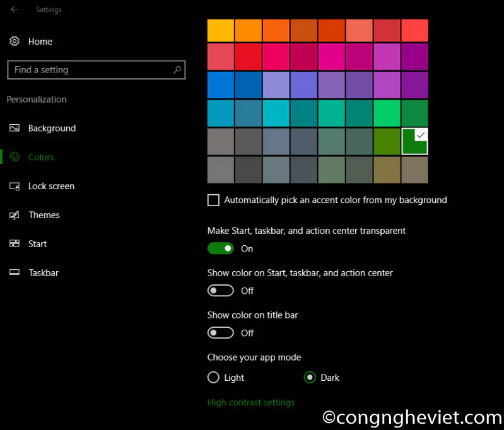Viewport: 504px width, 430px height.
Task: Turn off Start and taskbar transparency toggle
Action: [221, 248]
